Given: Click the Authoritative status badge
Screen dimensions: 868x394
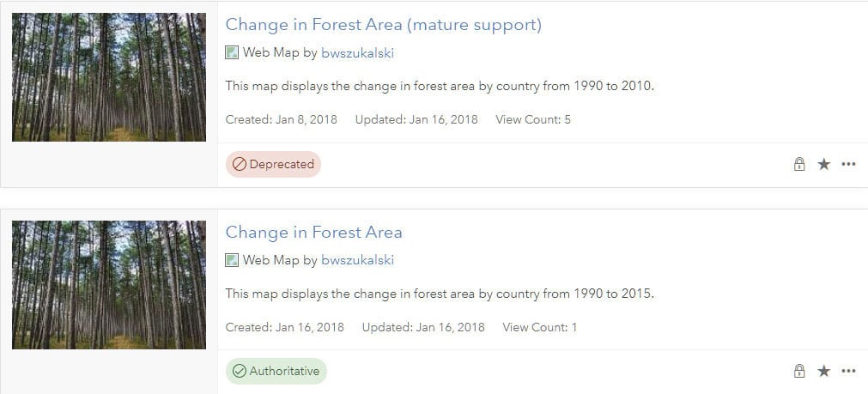Looking at the screenshot, I should pyautogui.click(x=276, y=372).
